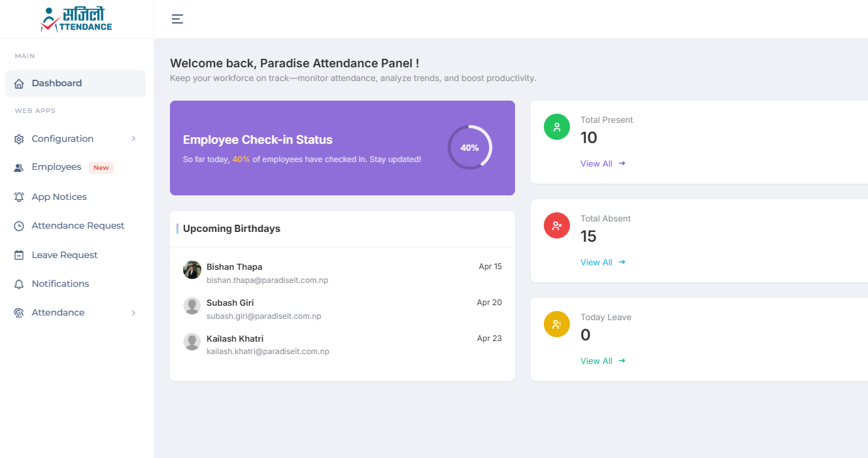Click the Attendance fingerprint icon in sidebar

[x=19, y=313]
